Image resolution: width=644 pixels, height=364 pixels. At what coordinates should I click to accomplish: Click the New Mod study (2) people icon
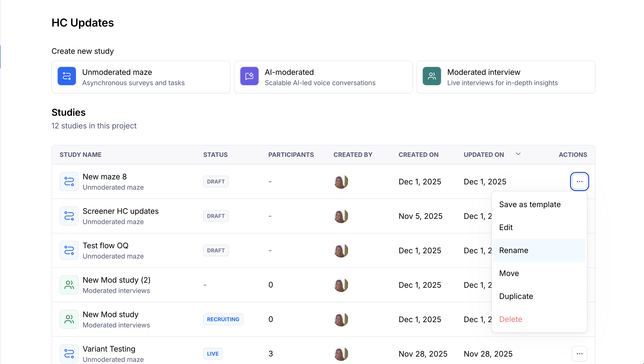pos(69,285)
